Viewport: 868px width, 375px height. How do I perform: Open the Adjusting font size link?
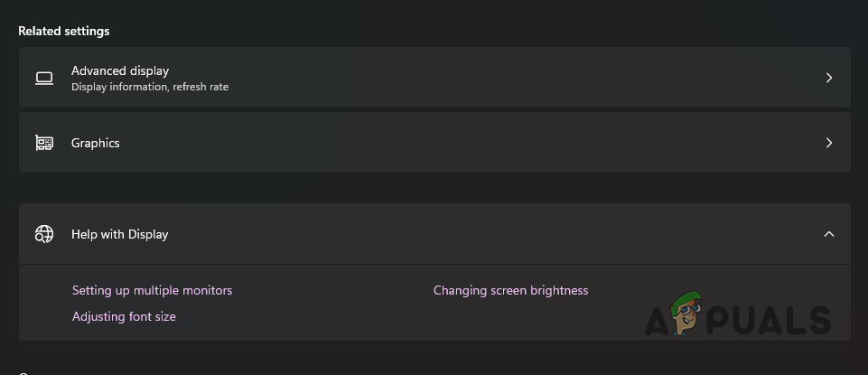coord(124,316)
